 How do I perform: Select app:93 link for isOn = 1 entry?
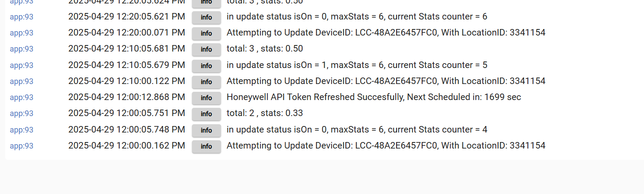[x=22, y=65]
